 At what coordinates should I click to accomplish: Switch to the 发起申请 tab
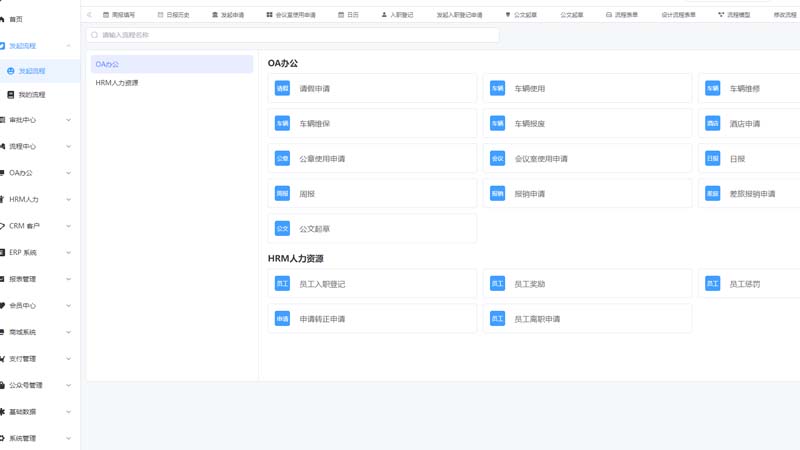click(x=228, y=15)
